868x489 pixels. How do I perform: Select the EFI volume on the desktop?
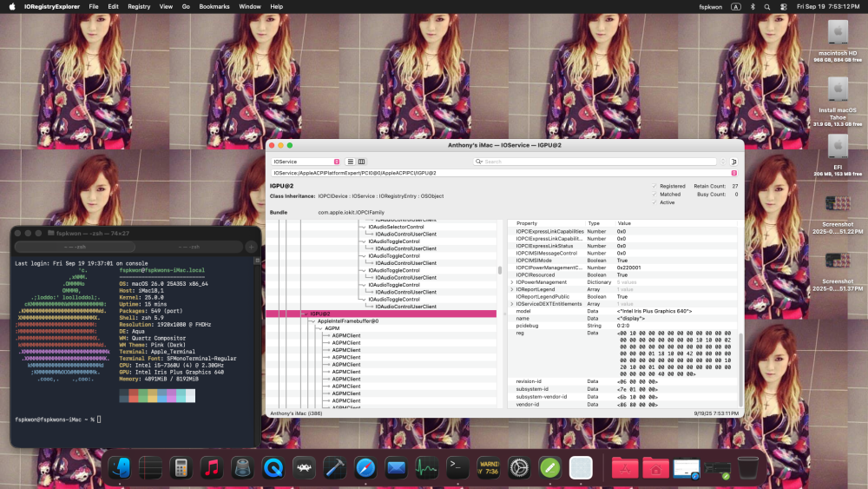point(838,146)
